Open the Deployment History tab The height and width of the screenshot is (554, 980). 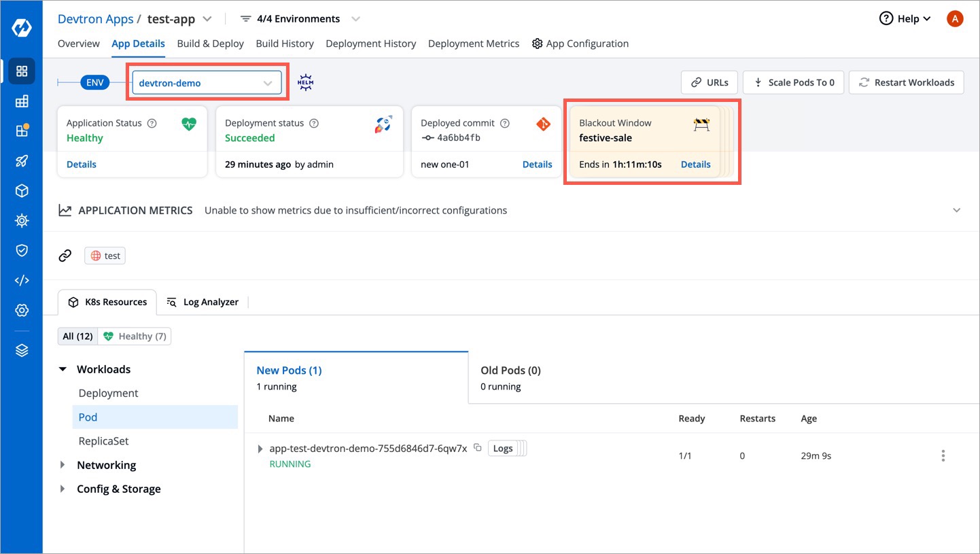(370, 43)
